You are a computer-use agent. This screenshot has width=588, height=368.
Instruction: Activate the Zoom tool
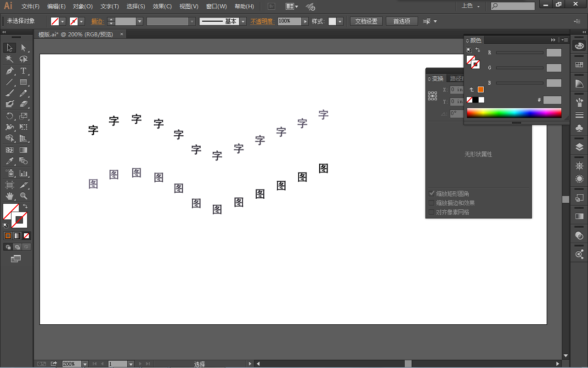point(23,196)
